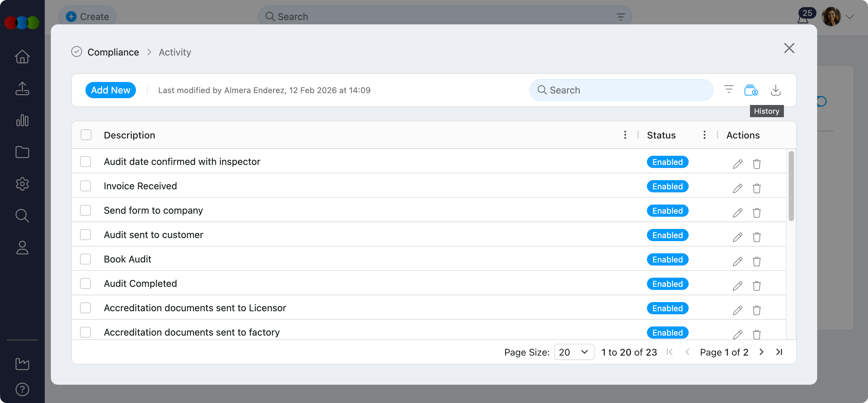Click the Add New button

pyautogui.click(x=111, y=90)
